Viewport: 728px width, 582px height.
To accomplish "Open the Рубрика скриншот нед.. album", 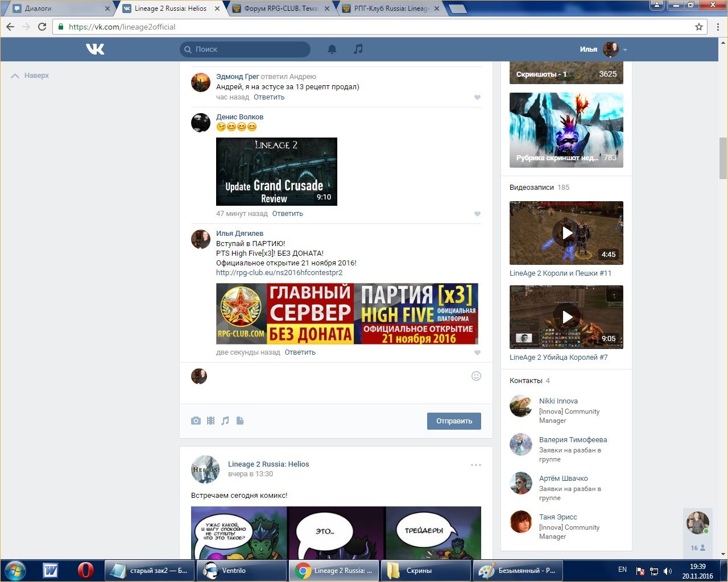I will tap(566, 130).
